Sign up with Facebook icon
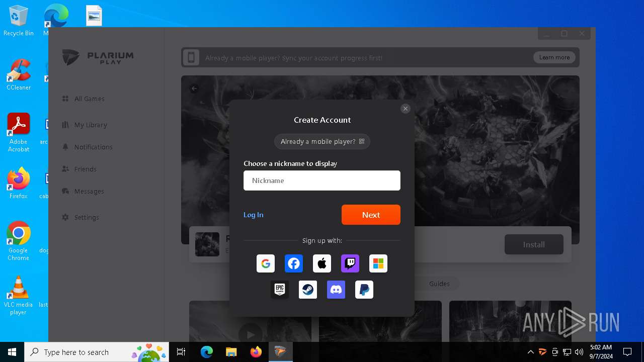Viewport: 644px width, 362px height. [x=294, y=263]
